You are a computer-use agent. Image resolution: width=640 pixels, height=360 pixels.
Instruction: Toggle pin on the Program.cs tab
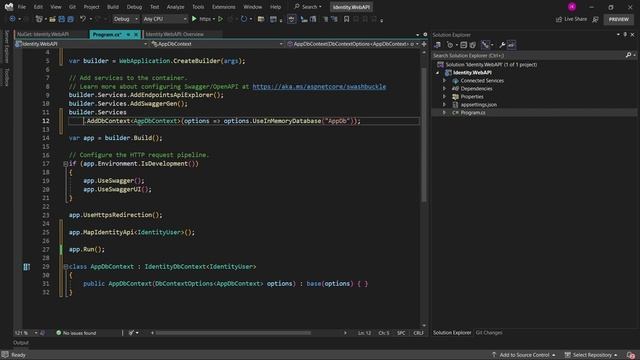(x=128, y=35)
